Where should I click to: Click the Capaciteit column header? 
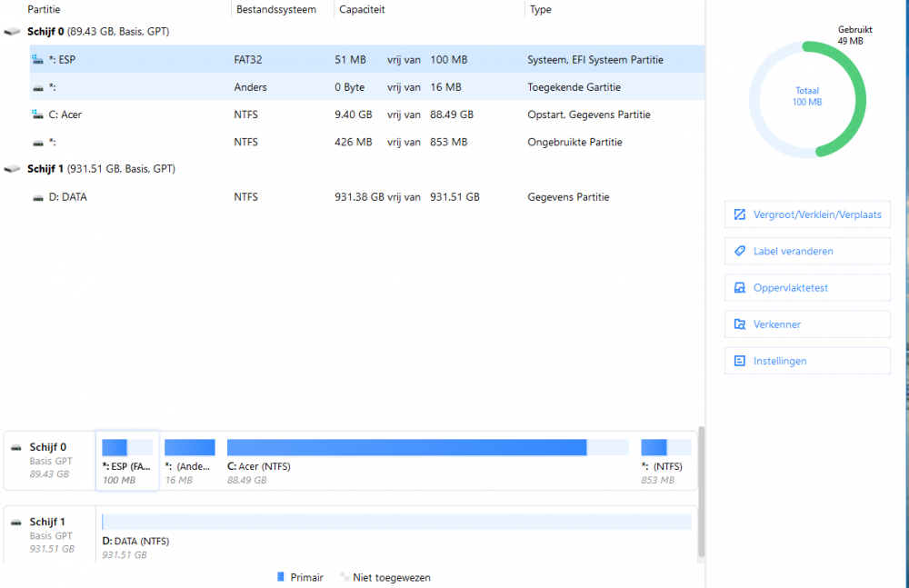[362, 10]
